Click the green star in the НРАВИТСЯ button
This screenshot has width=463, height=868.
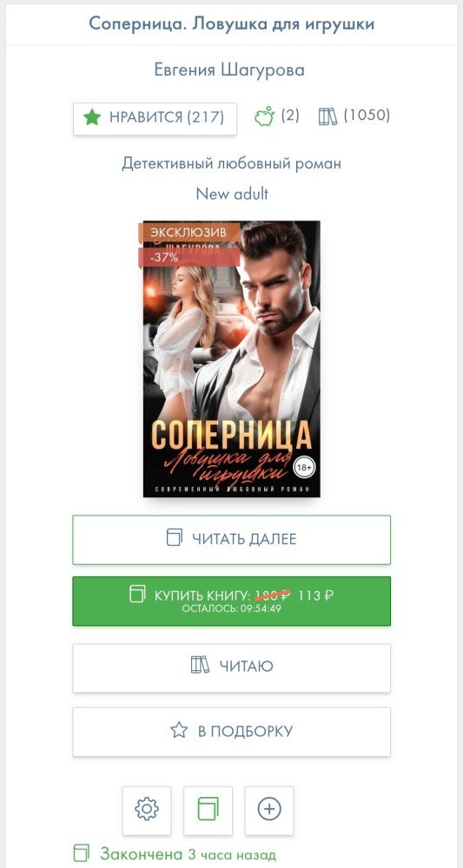coord(92,117)
